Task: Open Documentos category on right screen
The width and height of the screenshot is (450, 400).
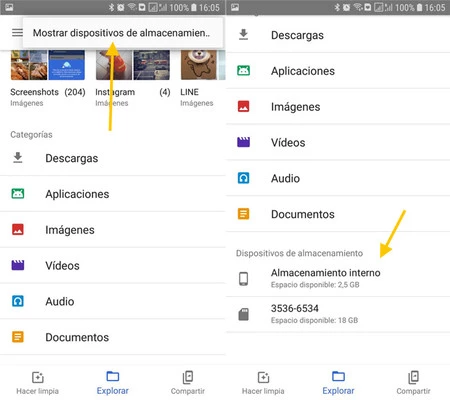Action: [338, 214]
